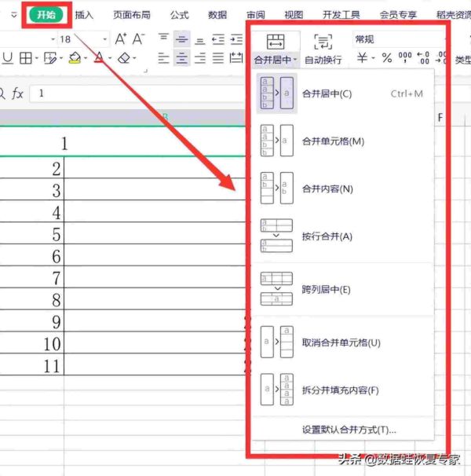The height and width of the screenshot is (476, 471).
Task: Click the increase font size icon
Action: click(x=121, y=38)
